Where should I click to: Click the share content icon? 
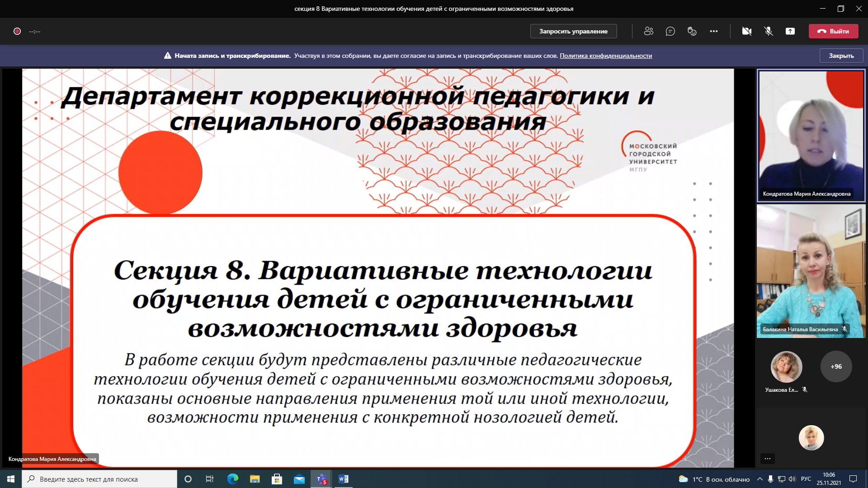(790, 31)
